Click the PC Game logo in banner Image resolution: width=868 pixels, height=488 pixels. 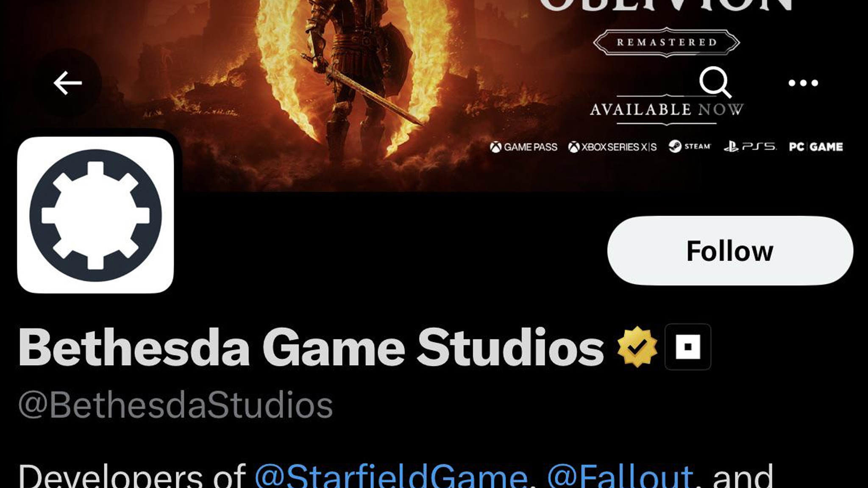coord(816,147)
